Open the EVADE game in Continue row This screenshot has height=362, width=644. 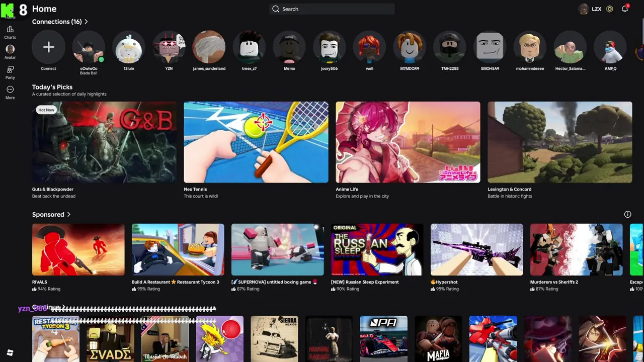pyautogui.click(x=110, y=339)
